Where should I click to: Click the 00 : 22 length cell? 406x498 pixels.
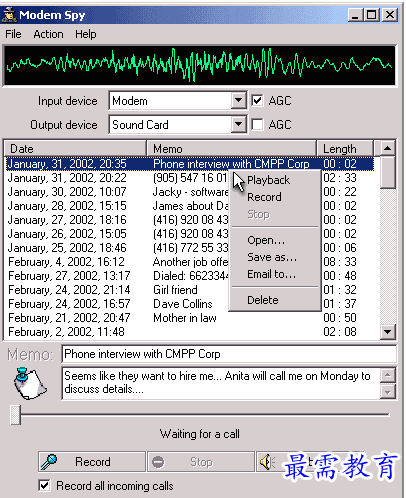[340, 192]
